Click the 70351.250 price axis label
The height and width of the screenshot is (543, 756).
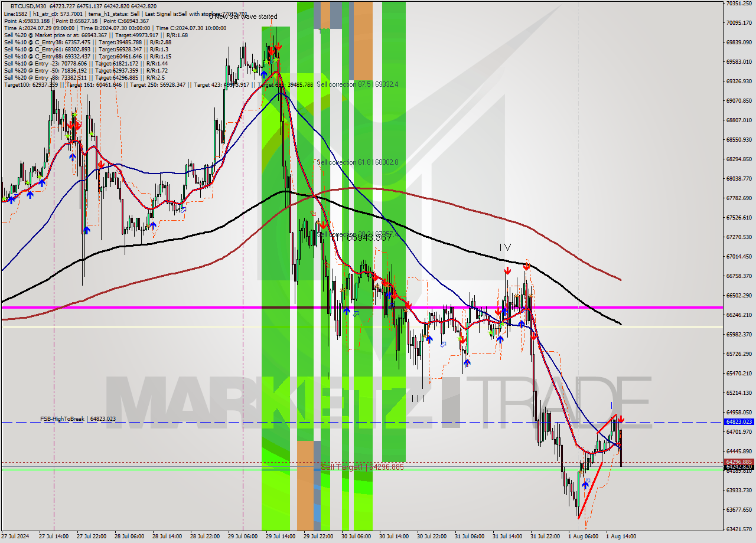(x=739, y=4)
